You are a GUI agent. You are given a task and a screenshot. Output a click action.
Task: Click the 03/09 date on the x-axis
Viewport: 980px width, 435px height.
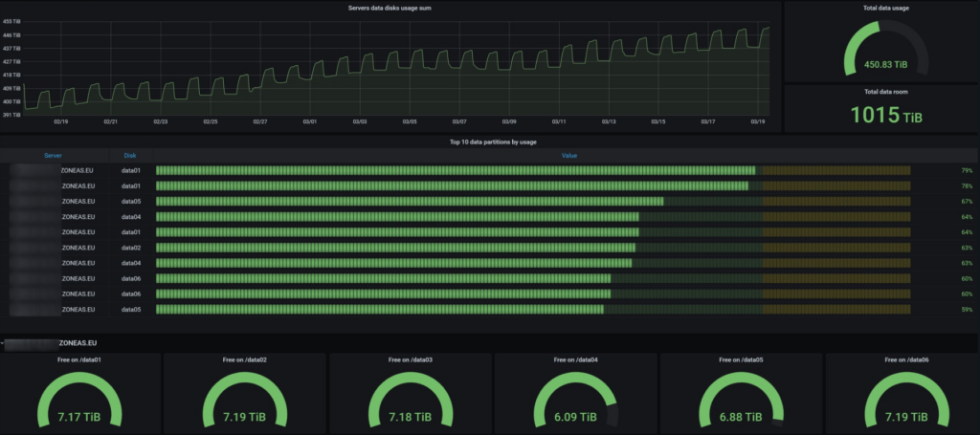pos(509,121)
